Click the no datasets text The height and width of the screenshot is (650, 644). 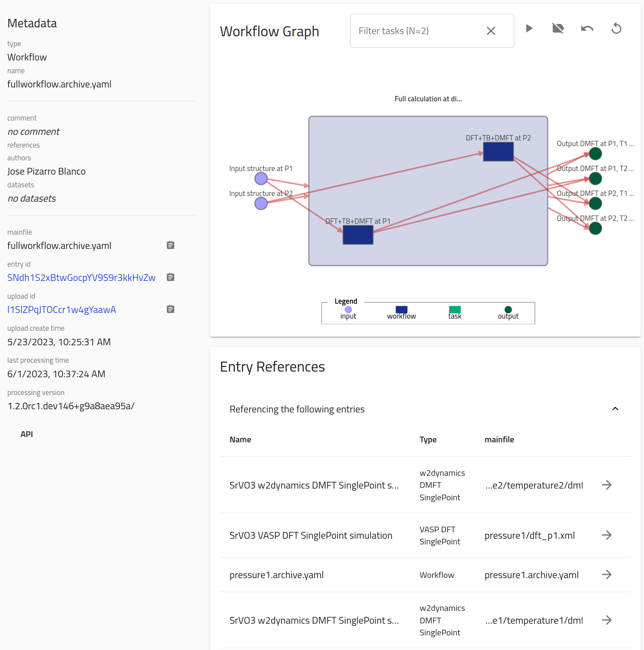coord(32,198)
